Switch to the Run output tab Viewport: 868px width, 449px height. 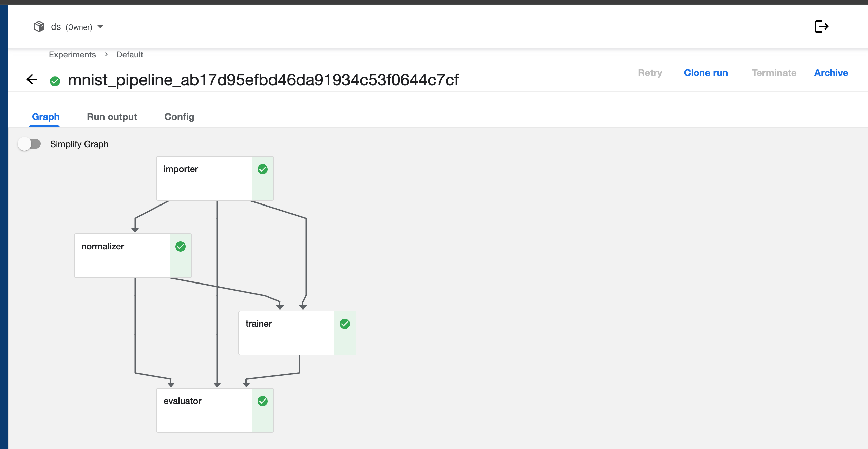(112, 117)
